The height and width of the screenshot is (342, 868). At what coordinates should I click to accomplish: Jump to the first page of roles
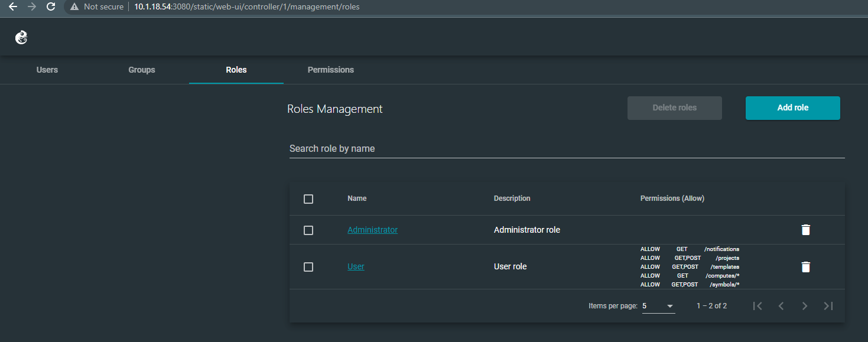[x=758, y=305]
